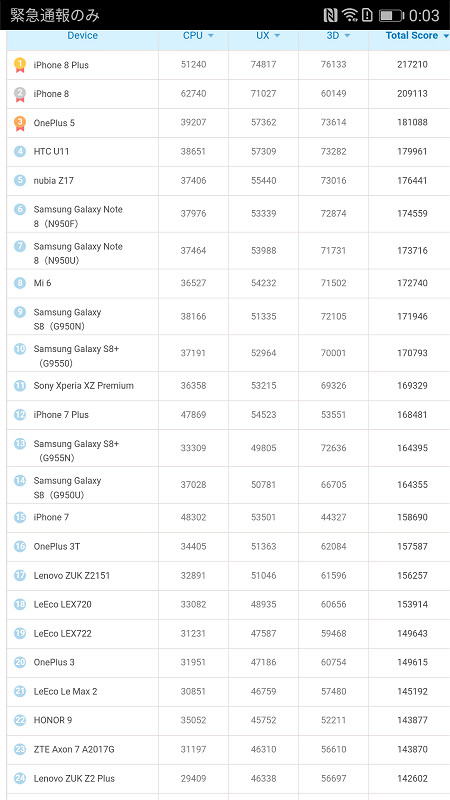Click the Mi 6 device name
450x800 pixels.
(x=42, y=283)
